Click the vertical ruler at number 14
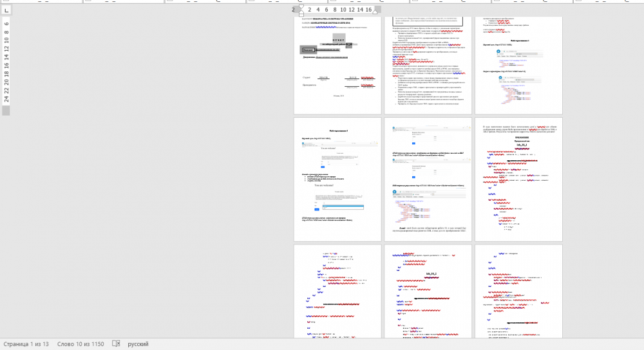The width and height of the screenshot is (644, 350). point(6,57)
